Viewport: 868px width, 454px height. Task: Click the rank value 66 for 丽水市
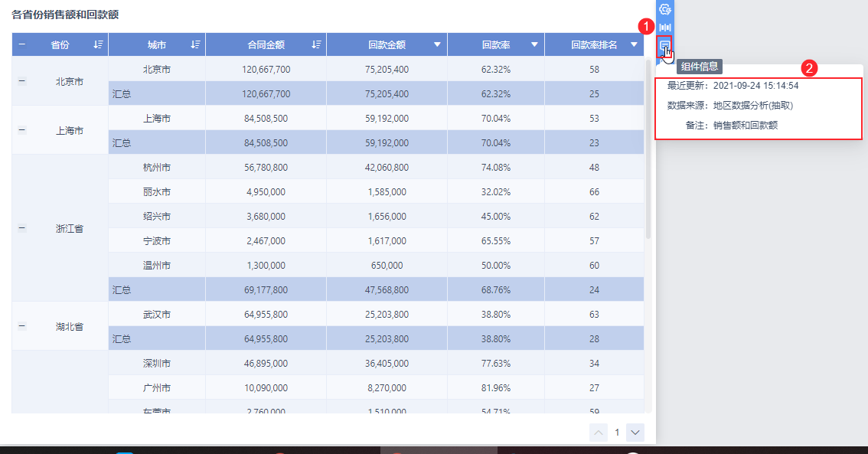pyautogui.click(x=594, y=191)
